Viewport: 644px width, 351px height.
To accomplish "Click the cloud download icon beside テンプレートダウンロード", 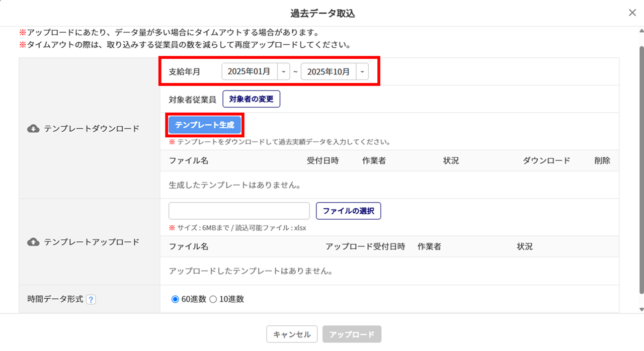I will point(33,129).
